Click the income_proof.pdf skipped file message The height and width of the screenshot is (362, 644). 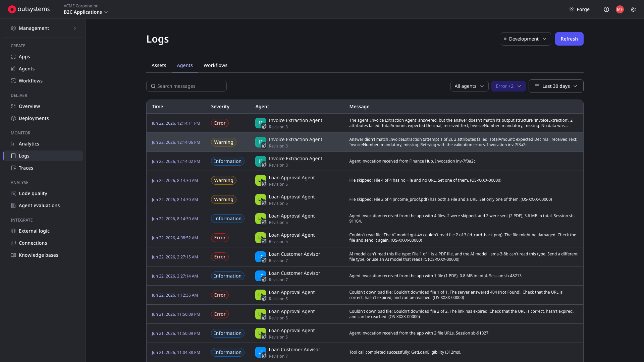pos(450,199)
